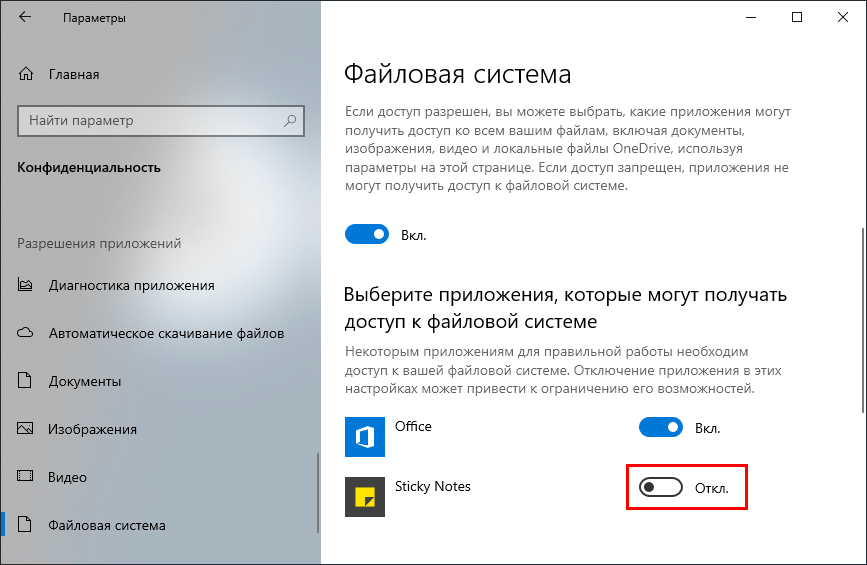Click the search magnifier icon

coord(290,121)
